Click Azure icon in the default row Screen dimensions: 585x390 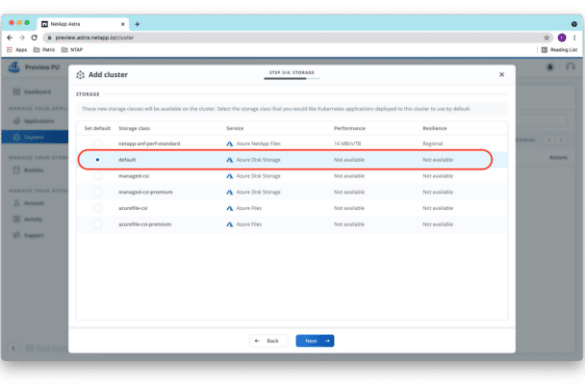(x=229, y=160)
